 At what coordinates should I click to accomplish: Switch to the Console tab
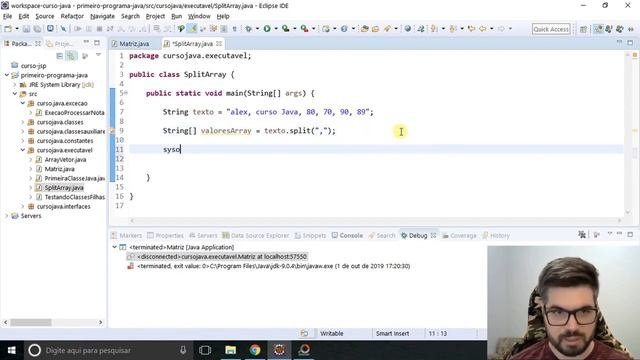(347, 236)
